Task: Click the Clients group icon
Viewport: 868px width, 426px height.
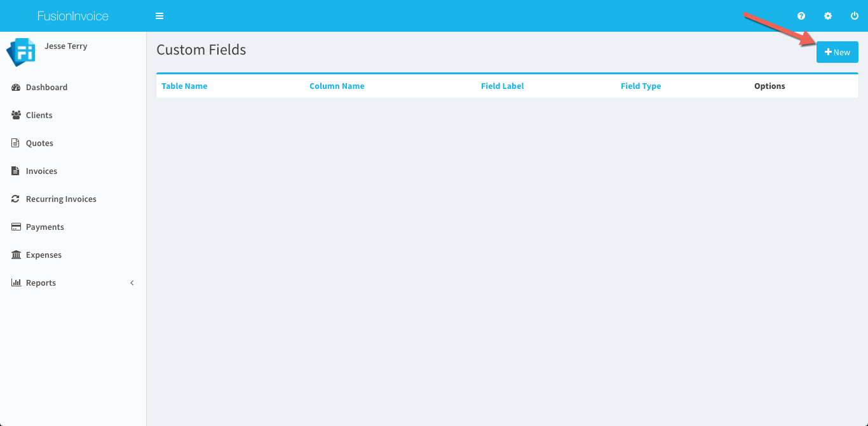Action: pos(16,115)
